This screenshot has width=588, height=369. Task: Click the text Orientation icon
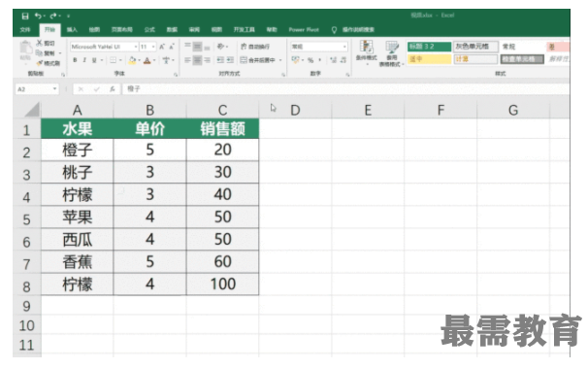[221, 47]
